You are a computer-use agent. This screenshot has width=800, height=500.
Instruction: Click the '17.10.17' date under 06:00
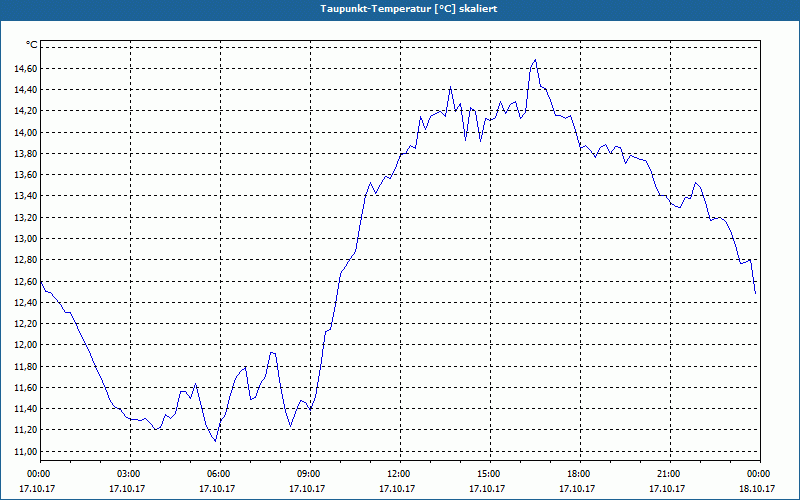click(217, 488)
